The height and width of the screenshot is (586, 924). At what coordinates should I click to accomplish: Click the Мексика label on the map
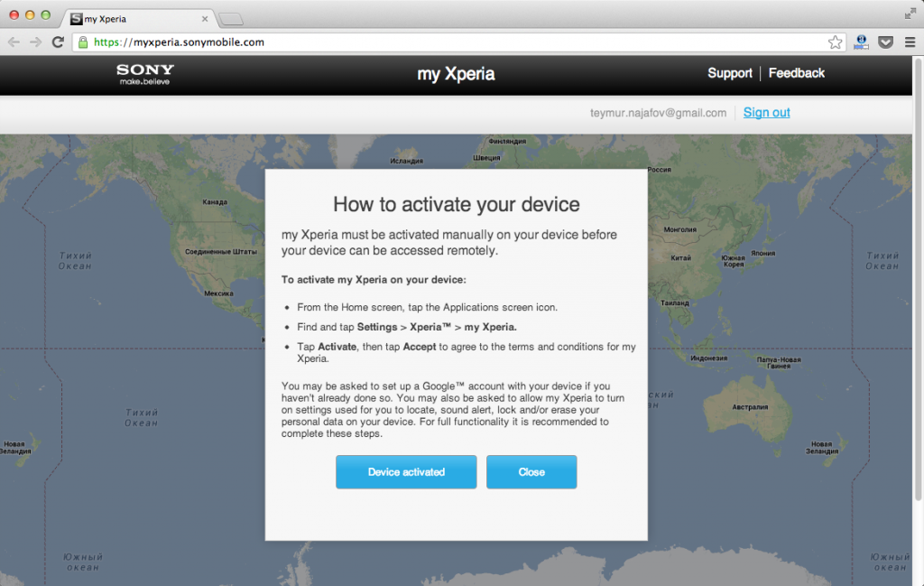coord(218,293)
